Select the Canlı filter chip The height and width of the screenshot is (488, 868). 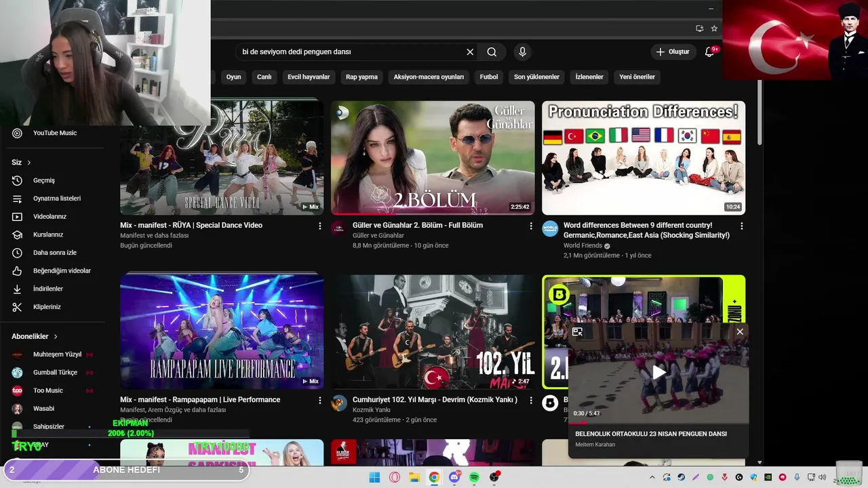point(264,77)
